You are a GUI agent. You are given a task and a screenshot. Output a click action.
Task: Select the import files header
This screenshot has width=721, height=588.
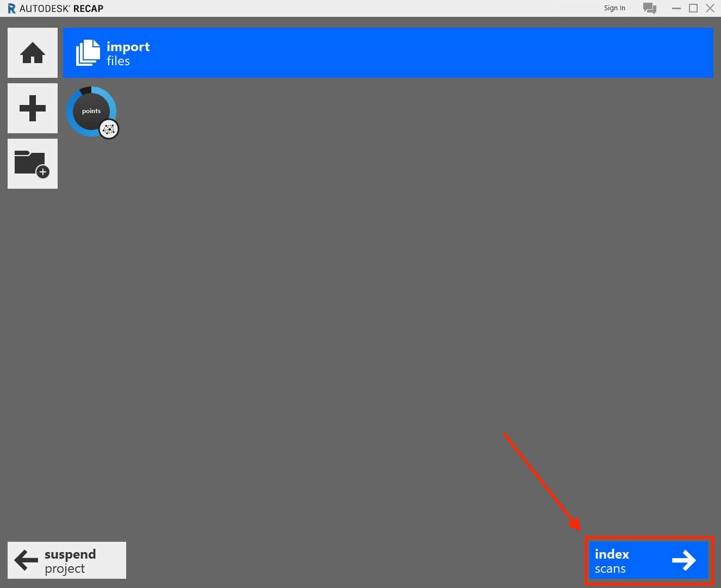(x=388, y=53)
